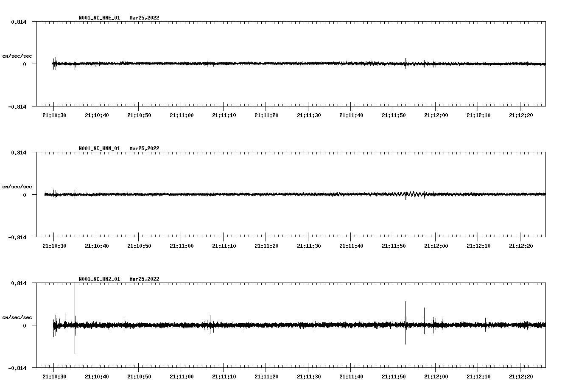Click the 21:10:30 time label under the HNE plot
576x392 pixels.
coord(54,115)
